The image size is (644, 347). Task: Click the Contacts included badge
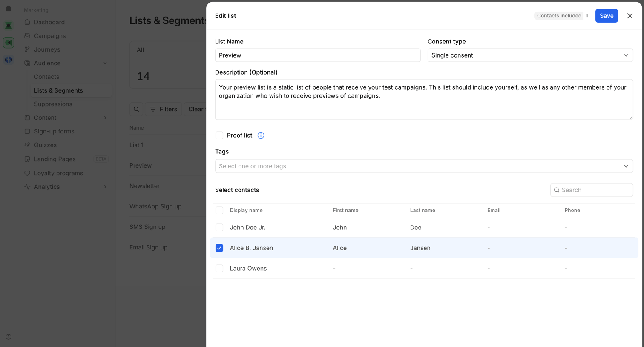[559, 16]
